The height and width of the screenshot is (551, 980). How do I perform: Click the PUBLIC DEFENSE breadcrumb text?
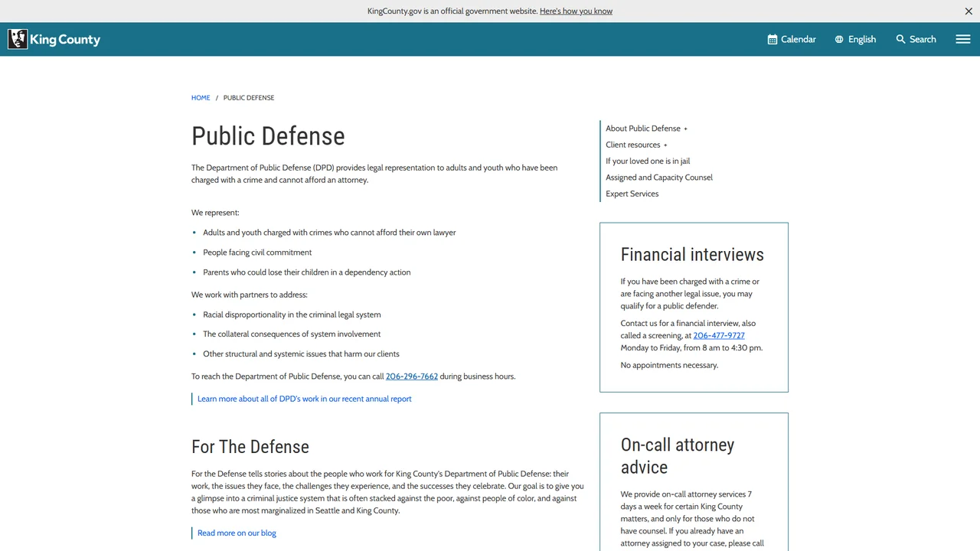(249, 98)
